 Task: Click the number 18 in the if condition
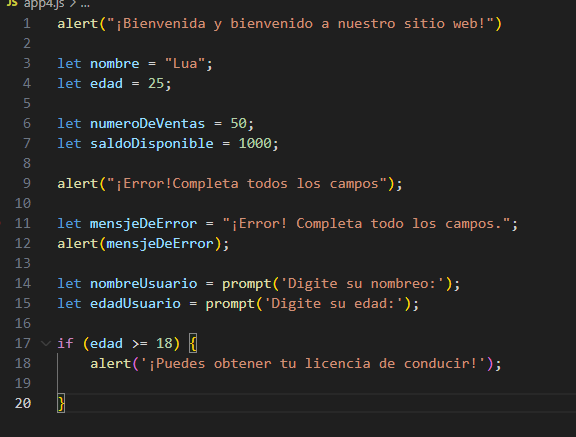click(164, 344)
